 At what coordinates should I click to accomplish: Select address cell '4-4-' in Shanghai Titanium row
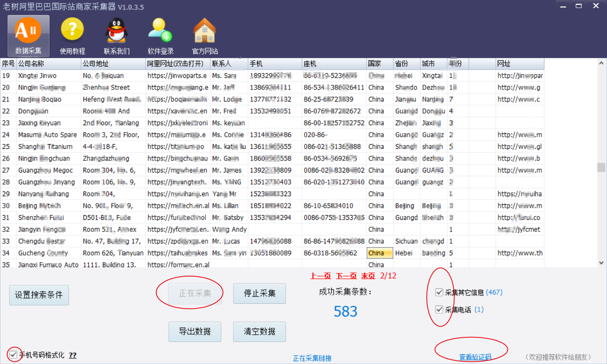coord(113,147)
